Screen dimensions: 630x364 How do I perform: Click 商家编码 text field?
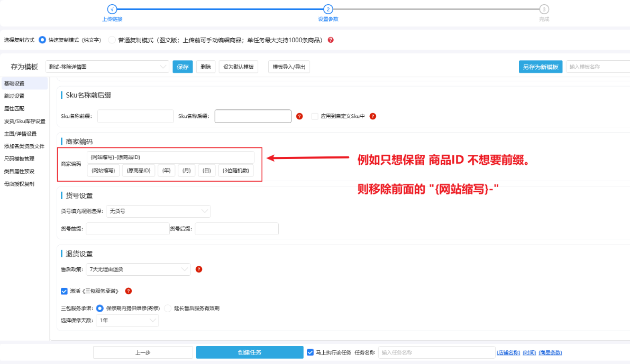point(171,157)
